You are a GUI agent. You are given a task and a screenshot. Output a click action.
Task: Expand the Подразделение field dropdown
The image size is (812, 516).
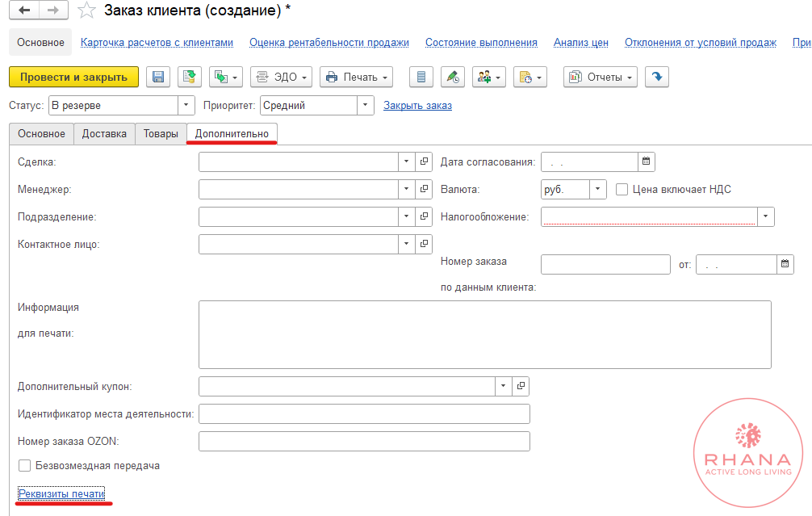pyautogui.click(x=406, y=216)
